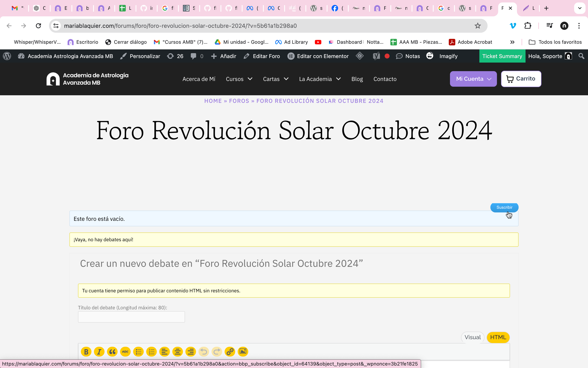
Task: Reload the page
Action: click(x=38, y=26)
